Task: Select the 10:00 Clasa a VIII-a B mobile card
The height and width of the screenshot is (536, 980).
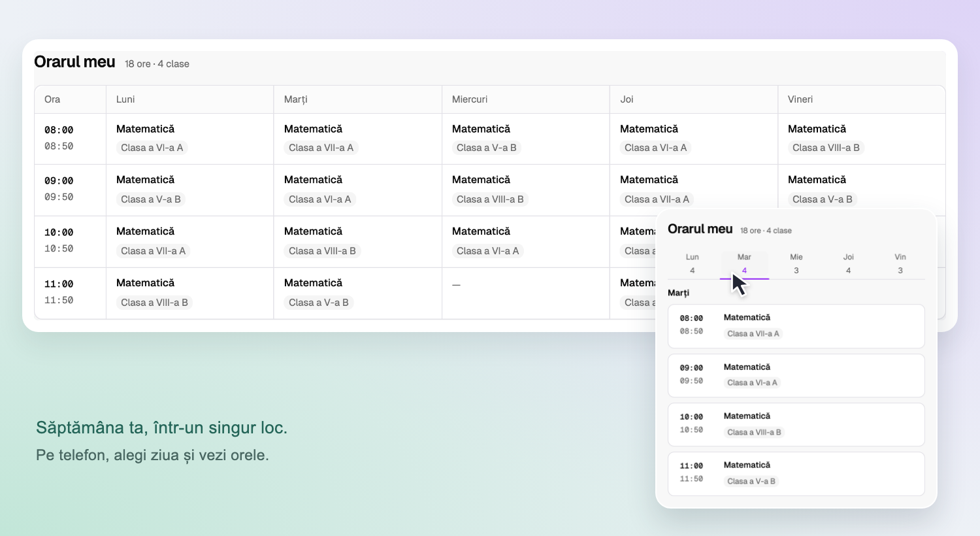Action: (796, 424)
